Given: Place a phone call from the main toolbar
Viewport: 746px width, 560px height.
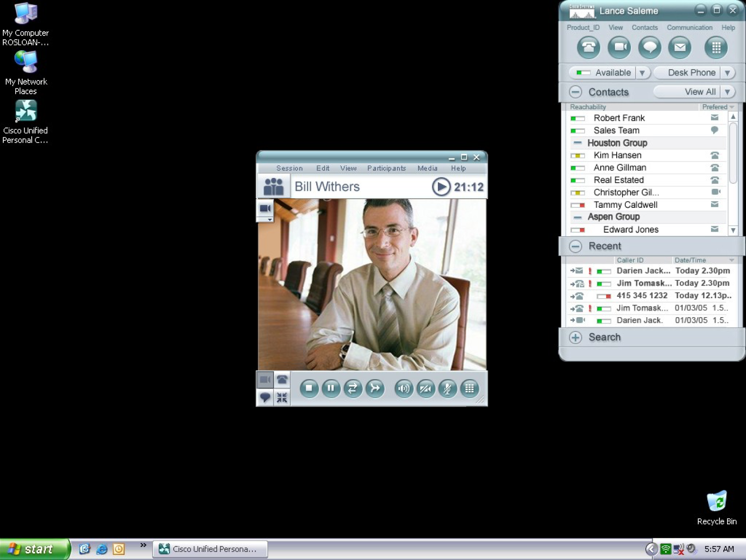Looking at the screenshot, I should click(x=588, y=47).
